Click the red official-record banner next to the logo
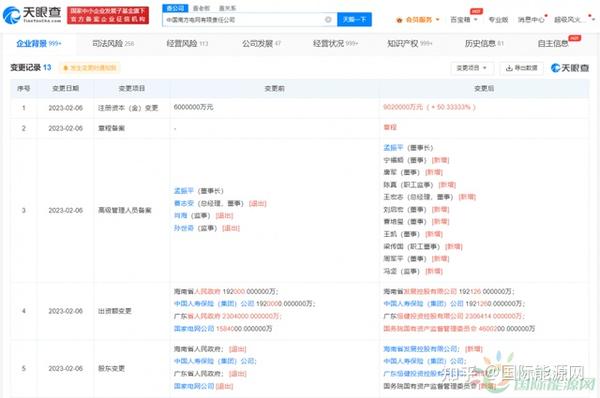600x398 pixels. [108, 15]
